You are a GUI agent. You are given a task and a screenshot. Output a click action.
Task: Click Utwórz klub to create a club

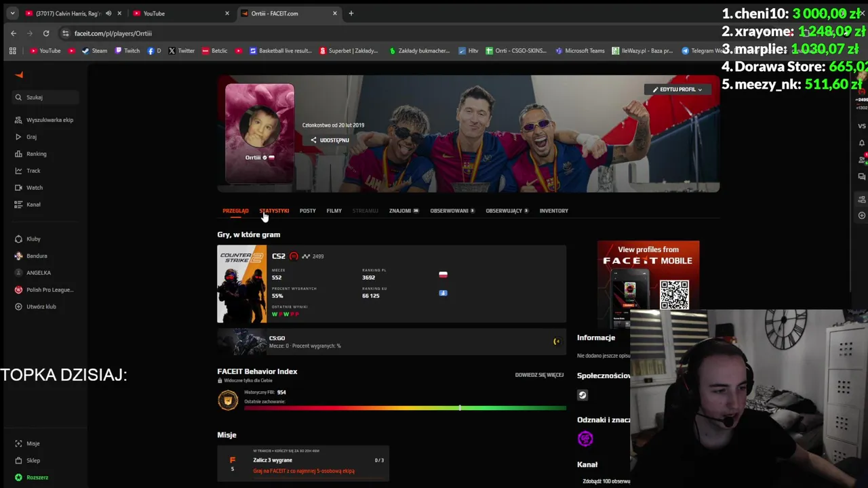tap(35, 307)
